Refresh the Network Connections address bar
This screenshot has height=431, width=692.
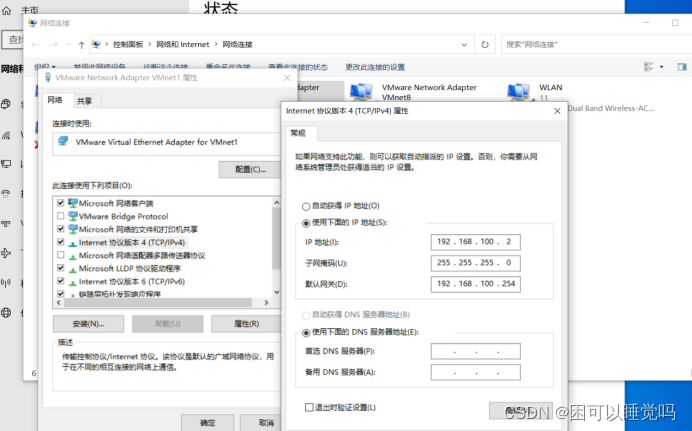tap(485, 45)
